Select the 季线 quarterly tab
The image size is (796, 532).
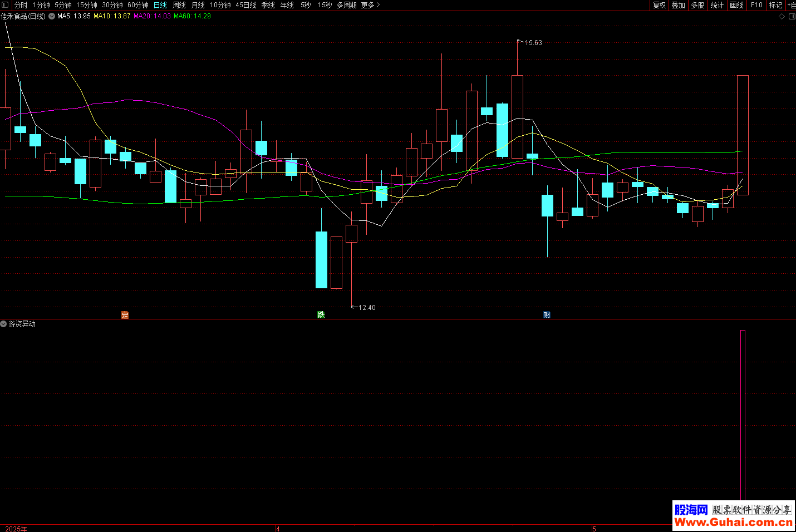click(268, 5)
